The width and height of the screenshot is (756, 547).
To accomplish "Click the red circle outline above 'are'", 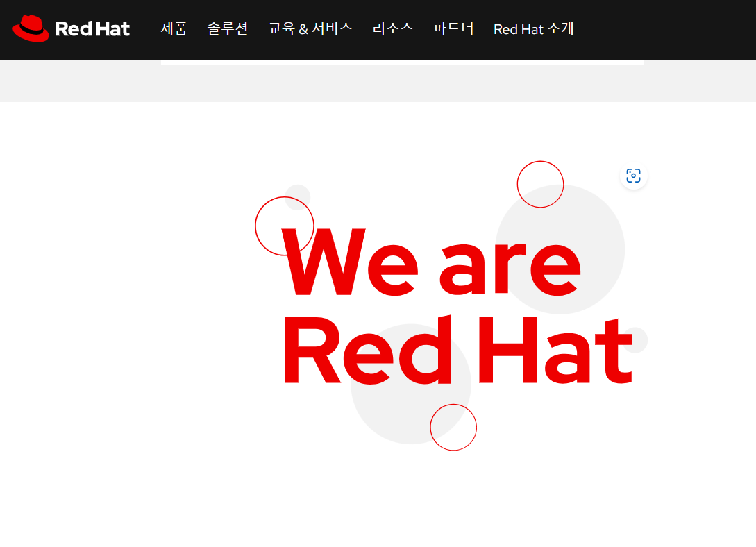I will click(x=541, y=184).
